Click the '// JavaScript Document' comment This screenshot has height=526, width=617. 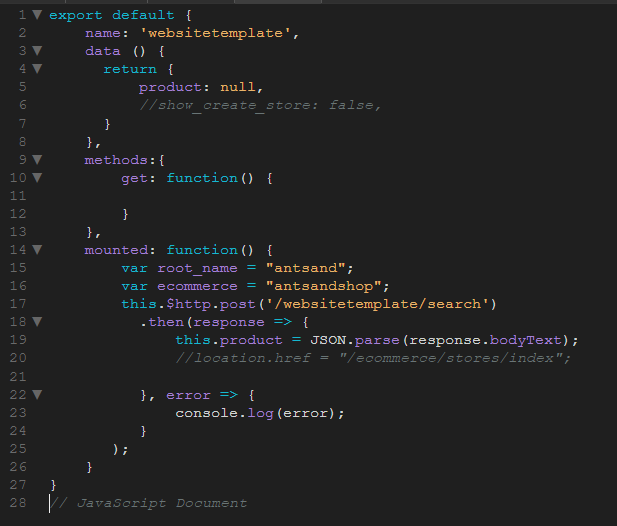pos(149,503)
